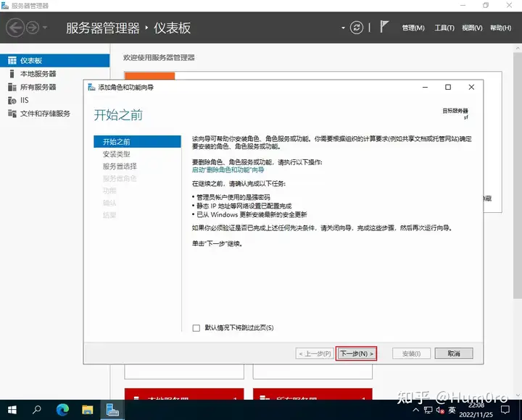This screenshot has height=420, width=522.
Task: Click the back navigation arrow in Server Manager
Action: [x=15, y=28]
